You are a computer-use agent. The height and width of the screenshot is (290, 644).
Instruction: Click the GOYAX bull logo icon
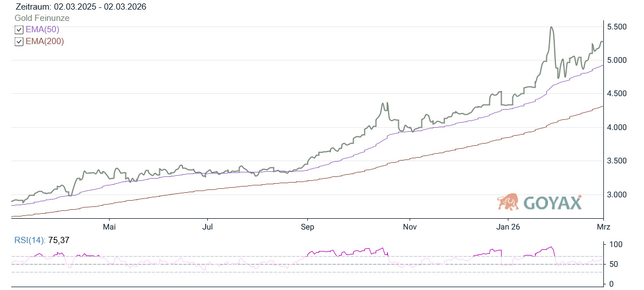tap(508, 202)
